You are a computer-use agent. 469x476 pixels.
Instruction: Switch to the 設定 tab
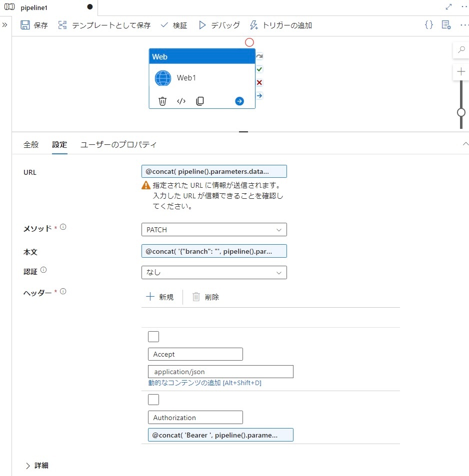pos(59,144)
